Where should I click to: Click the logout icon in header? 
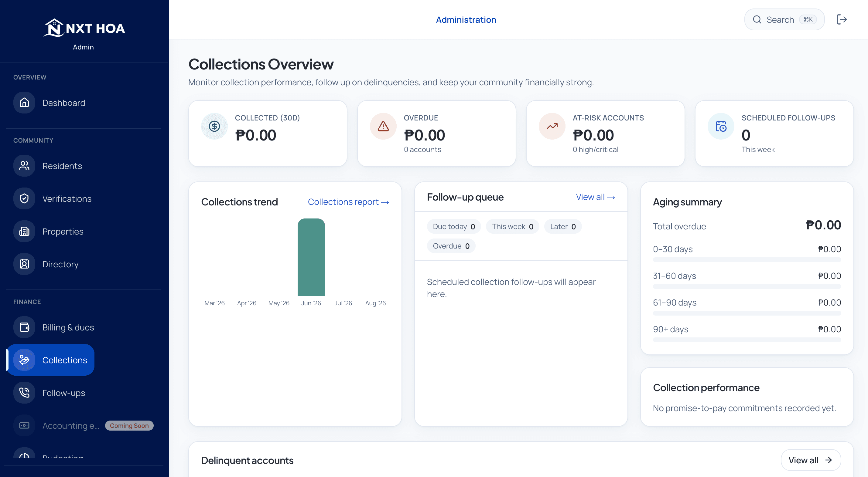pos(842,19)
